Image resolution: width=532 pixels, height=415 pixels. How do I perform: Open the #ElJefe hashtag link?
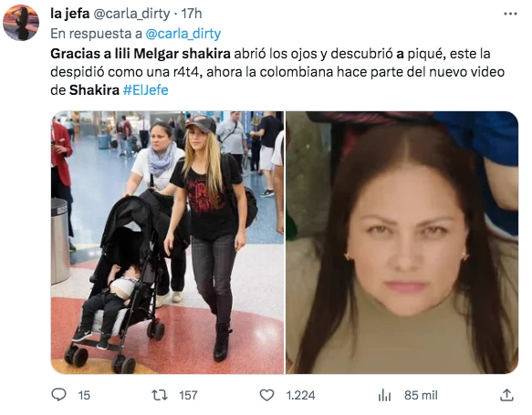coord(146,90)
